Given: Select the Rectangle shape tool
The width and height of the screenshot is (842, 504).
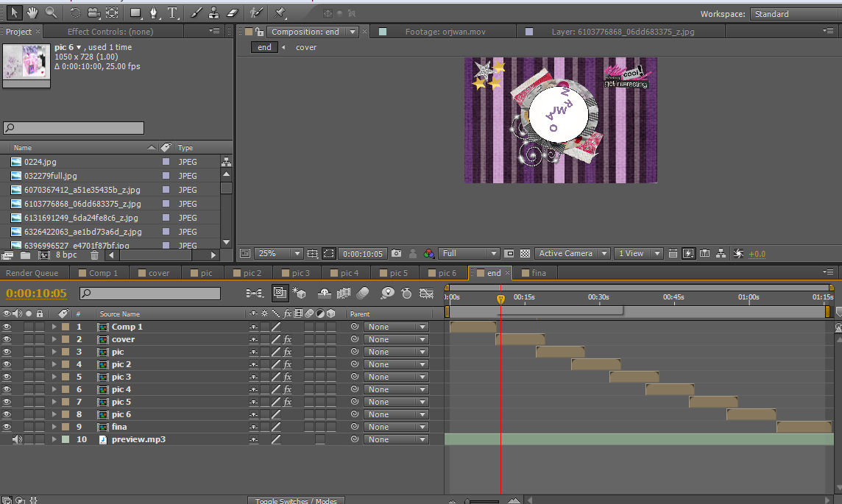Looking at the screenshot, I should pos(135,13).
